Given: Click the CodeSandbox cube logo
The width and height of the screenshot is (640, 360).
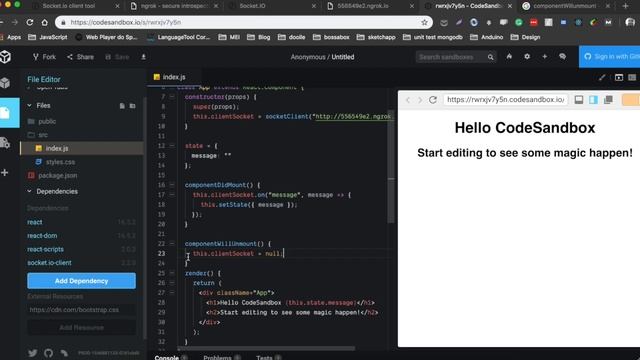Looking at the screenshot, I should 5,57.
